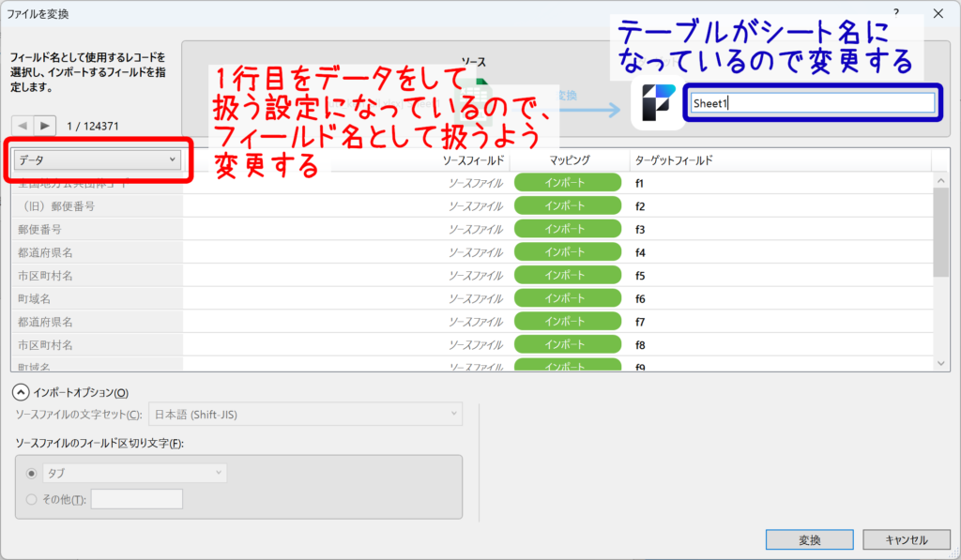961x560 pixels.
Task: Click the 変換 button
Action: (x=809, y=540)
